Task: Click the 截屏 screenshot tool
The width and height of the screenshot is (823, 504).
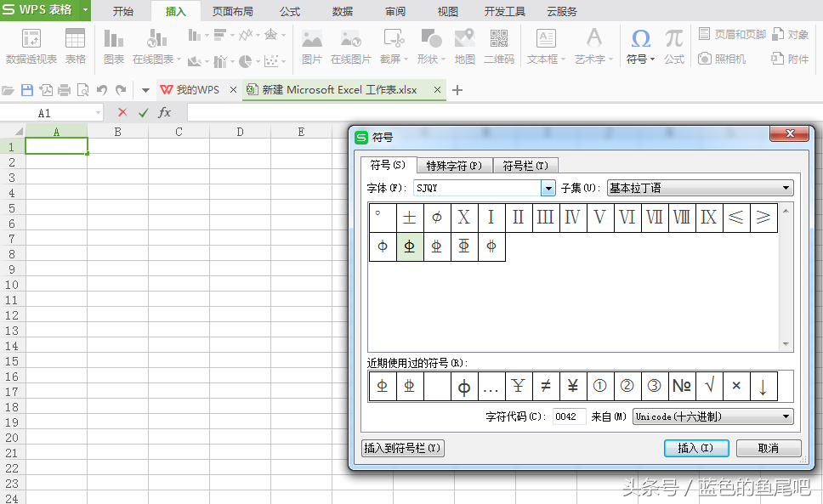Action: pos(394,46)
